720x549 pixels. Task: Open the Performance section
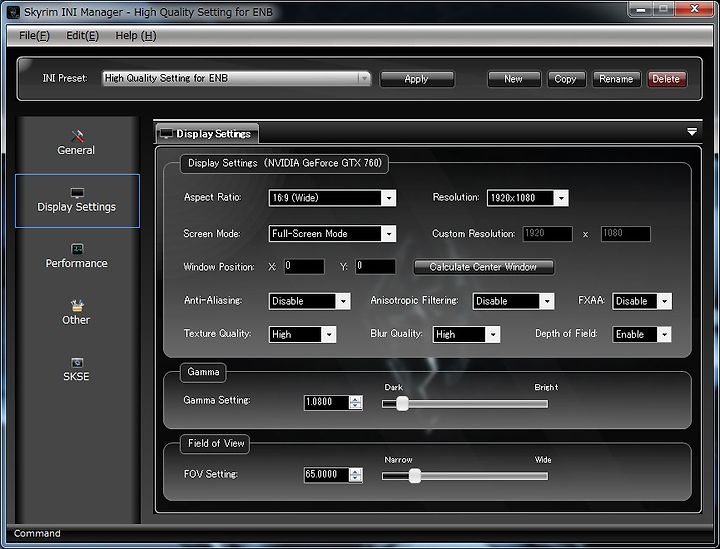point(77,257)
